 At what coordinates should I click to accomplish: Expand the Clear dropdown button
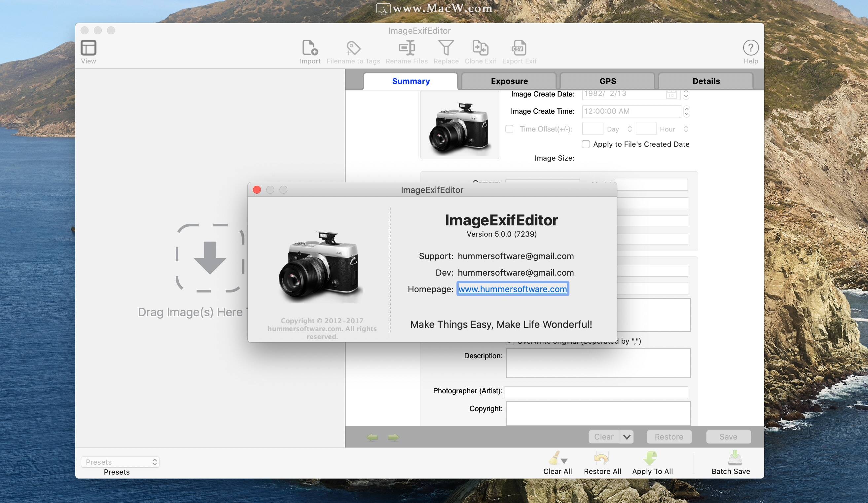coord(626,436)
